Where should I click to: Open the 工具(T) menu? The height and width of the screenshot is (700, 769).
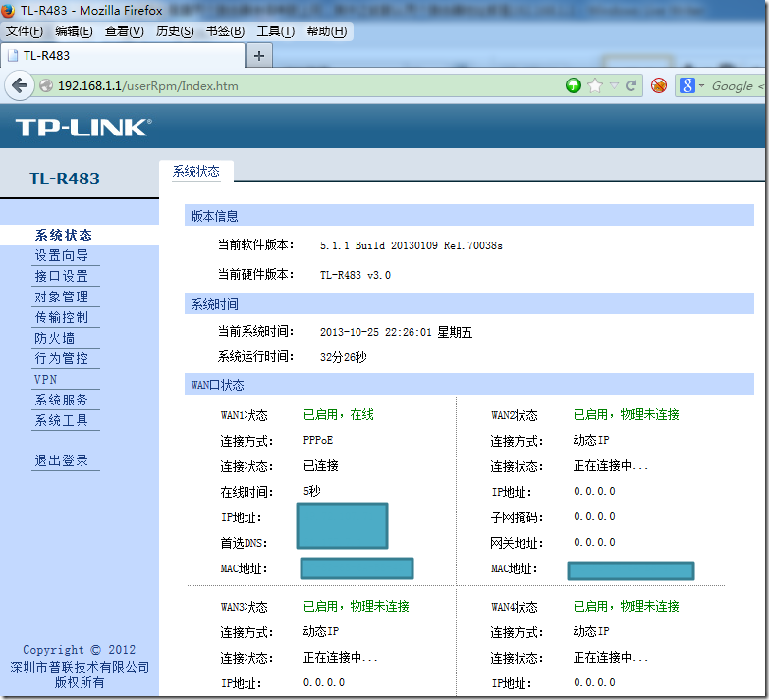coord(276,31)
